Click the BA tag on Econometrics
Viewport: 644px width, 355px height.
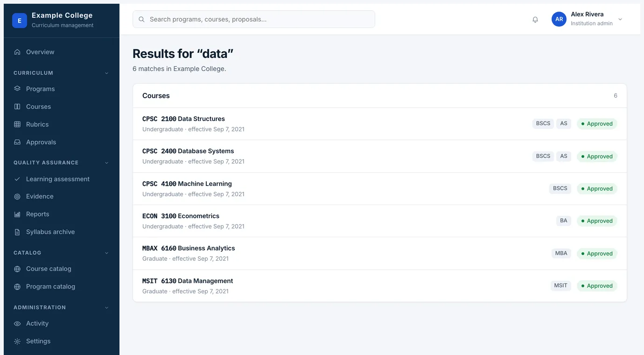(x=564, y=221)
